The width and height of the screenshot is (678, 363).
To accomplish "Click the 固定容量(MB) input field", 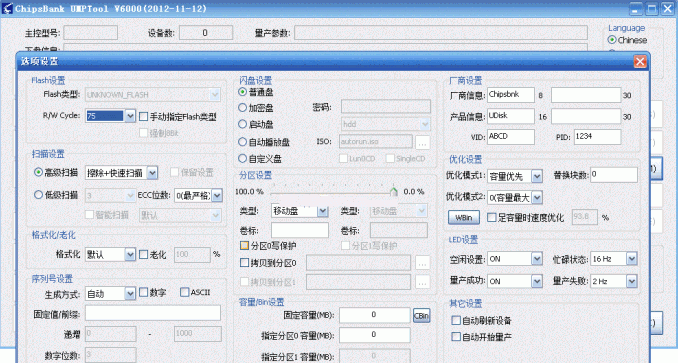I will (374, 315).
